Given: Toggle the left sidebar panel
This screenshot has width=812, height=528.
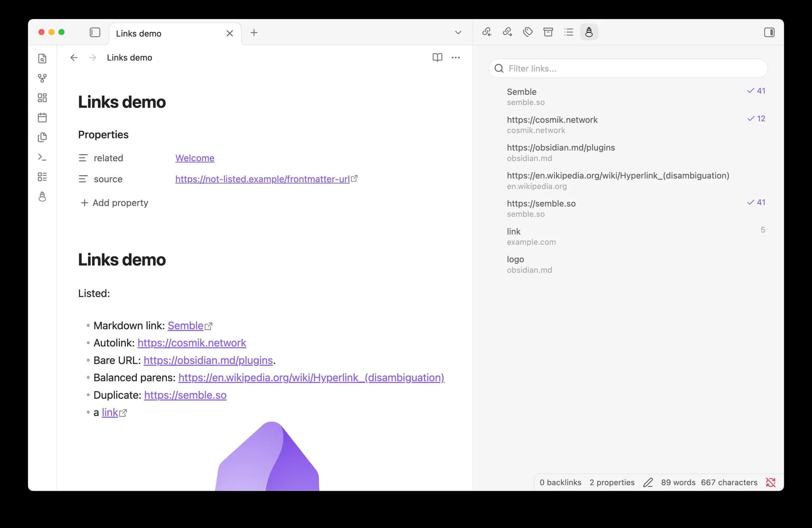Looking at the screenshot, I should 95,33.
